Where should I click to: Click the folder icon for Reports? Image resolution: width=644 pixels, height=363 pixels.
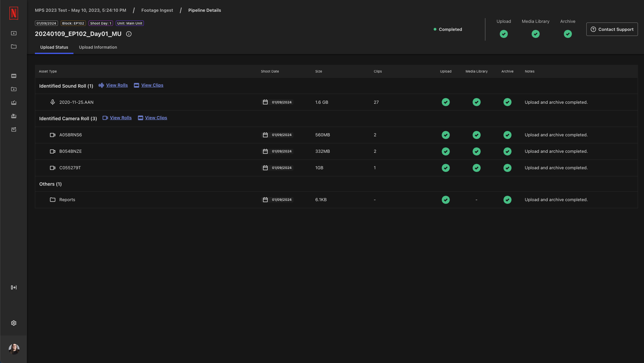[53, 200]
